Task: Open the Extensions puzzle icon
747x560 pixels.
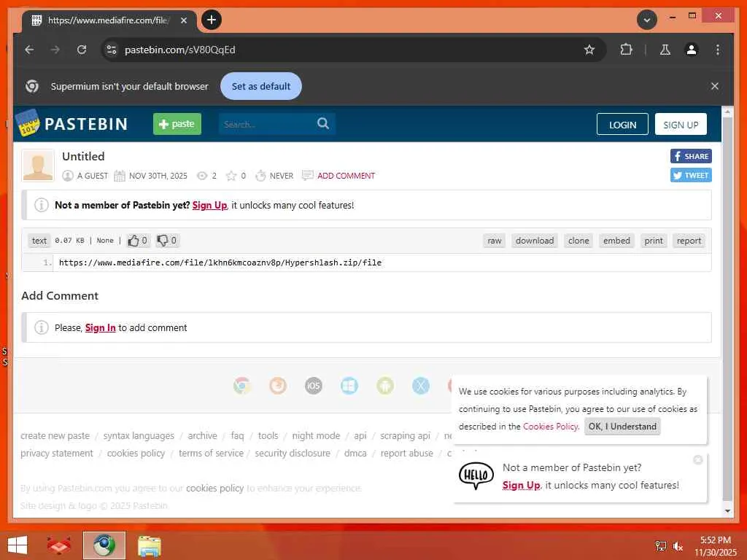Action: pyautogui.click(x=626, y=50)
